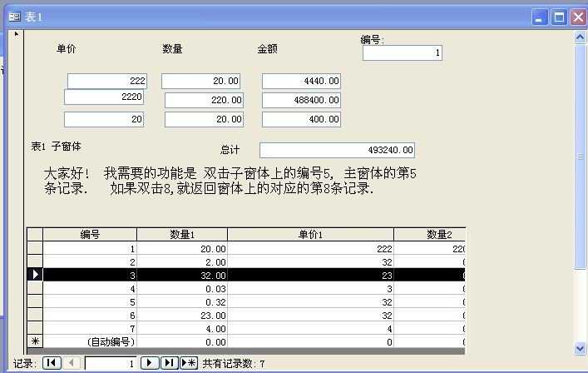Maximize the 表1 form window
588x373 pixels.
(x=559, y=17)
